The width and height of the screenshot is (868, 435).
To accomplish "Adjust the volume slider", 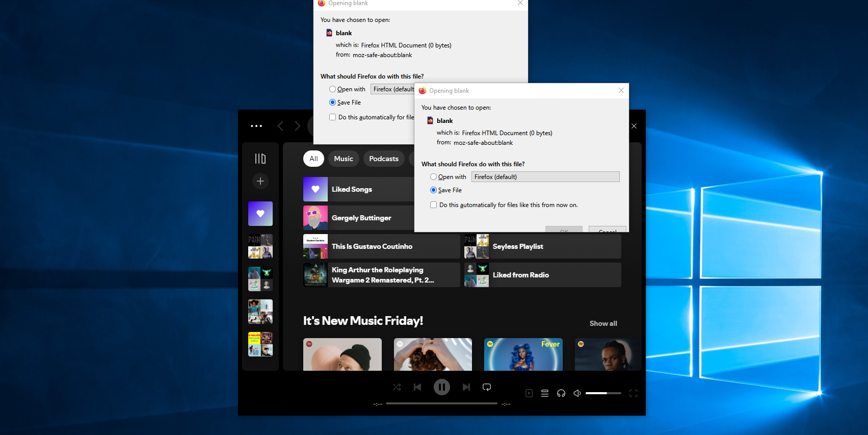I will (603, 393).
